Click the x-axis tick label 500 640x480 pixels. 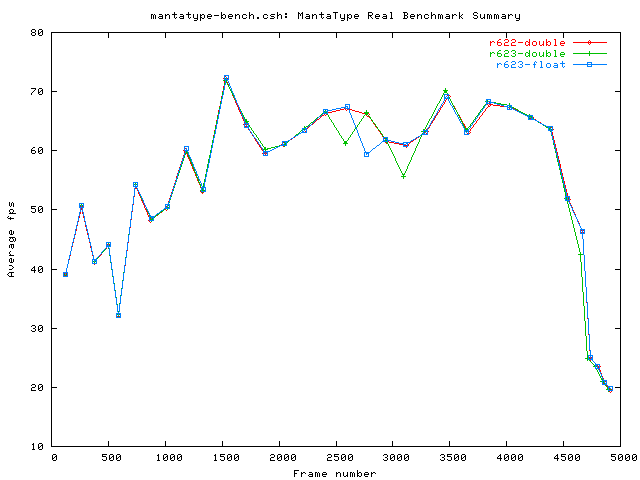[111, 458]
